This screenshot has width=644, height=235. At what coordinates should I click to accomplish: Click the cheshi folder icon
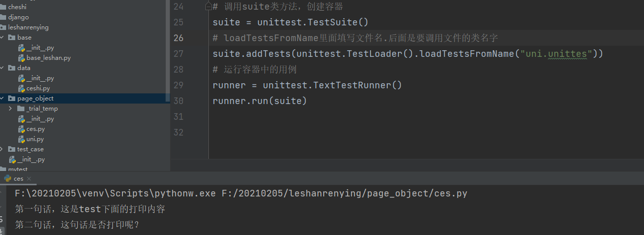tap(3, 7)
